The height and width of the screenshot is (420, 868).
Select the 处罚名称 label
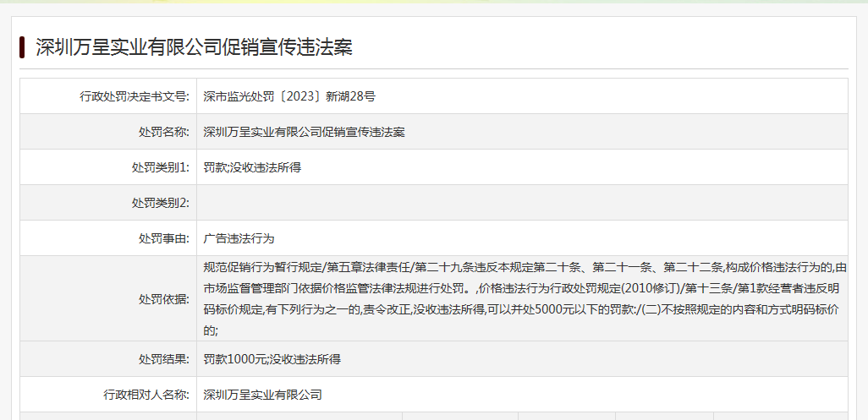[164, 132]
